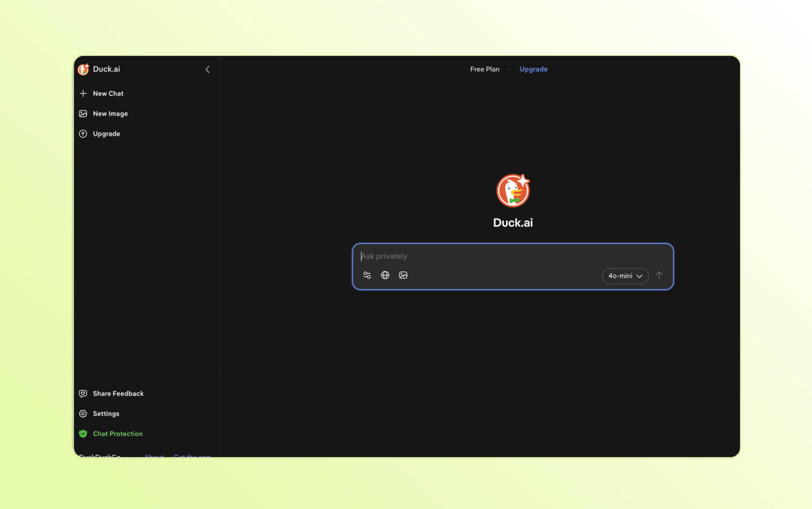Collapse the sidebar with the chevron
Screen dimensions: 812x509
click(x=208, y=69)
